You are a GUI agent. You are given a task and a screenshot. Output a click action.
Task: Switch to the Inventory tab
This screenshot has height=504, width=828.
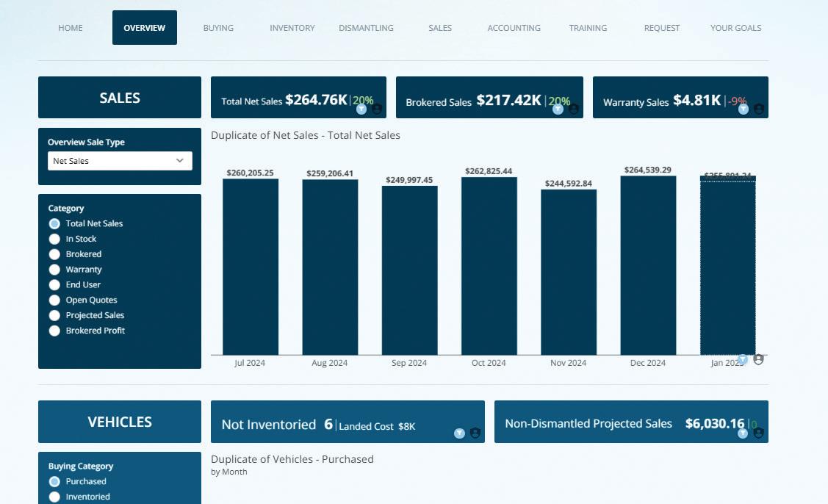(292, 27)
